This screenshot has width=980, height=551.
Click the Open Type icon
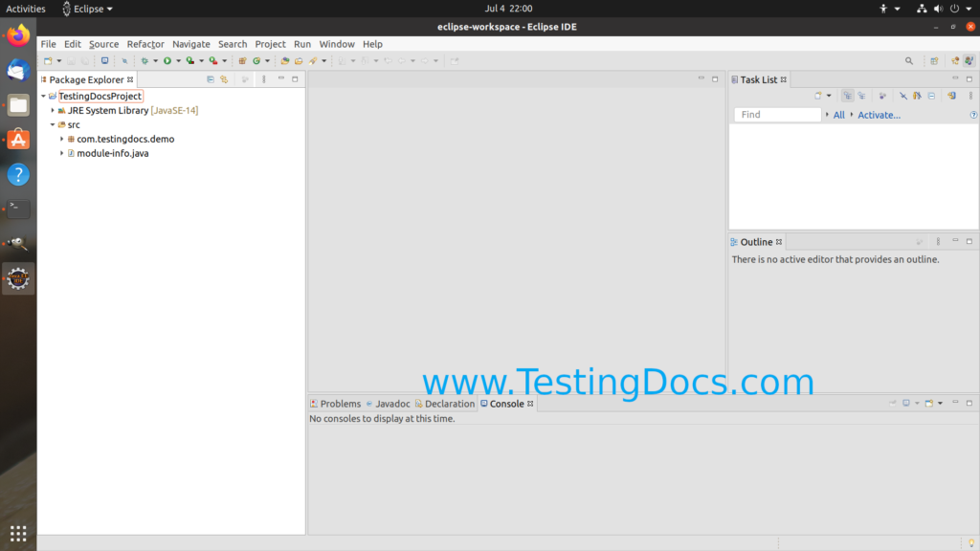point(284,60)
